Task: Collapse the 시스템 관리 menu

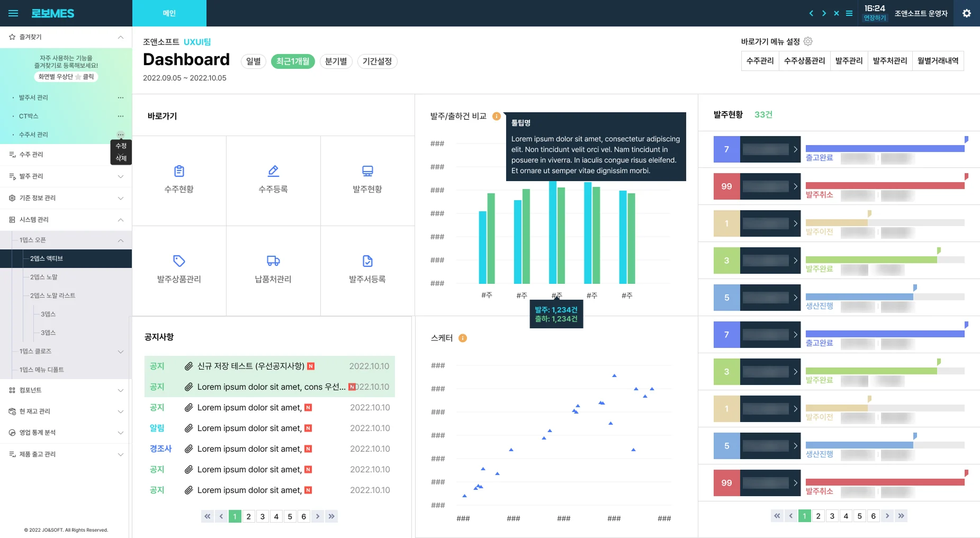Action: point(121,220)
